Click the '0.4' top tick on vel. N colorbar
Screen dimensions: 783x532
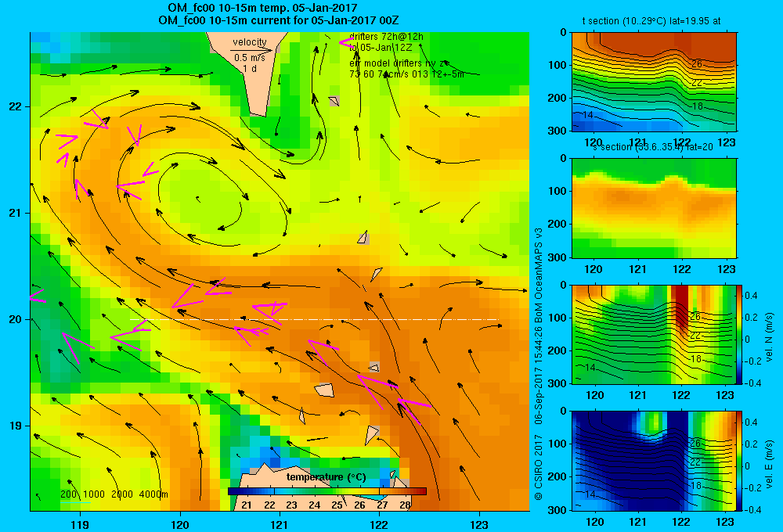pyautogui.click(x=751, y=296)
